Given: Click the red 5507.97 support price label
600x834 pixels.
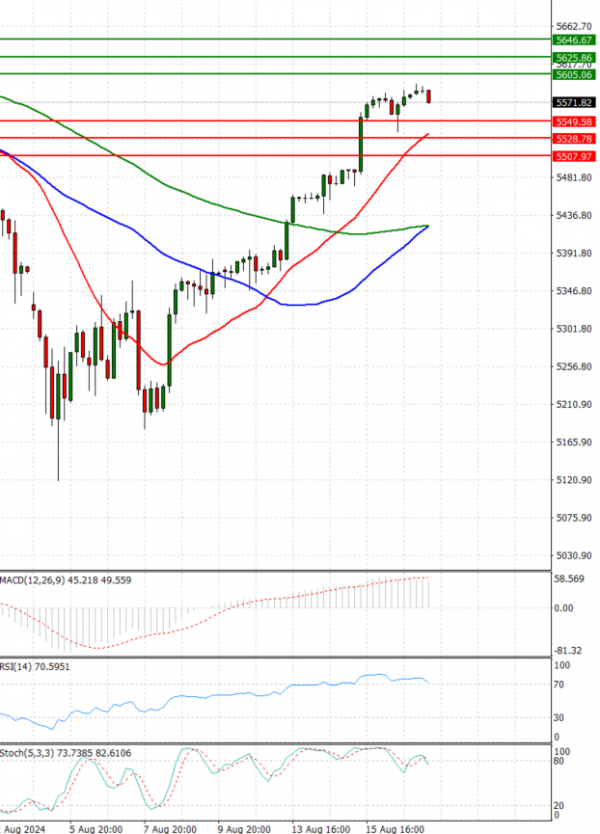Looking at the screenshot, I should point(573,156).
